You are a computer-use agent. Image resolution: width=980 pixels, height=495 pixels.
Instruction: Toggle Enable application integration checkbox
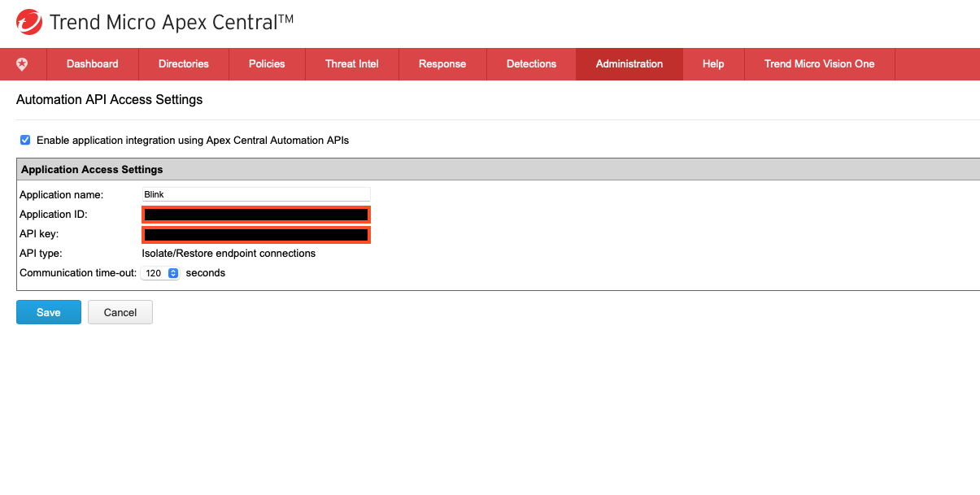25,140
